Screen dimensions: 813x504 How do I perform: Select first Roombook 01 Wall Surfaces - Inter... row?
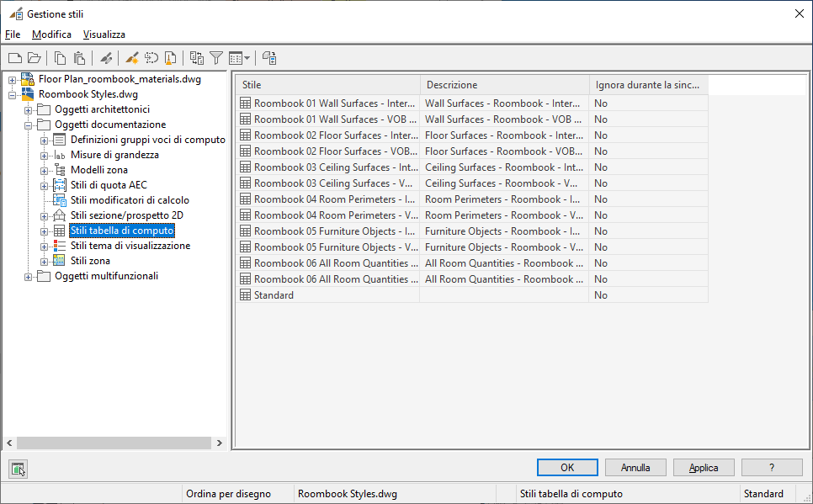coord(472,103)
